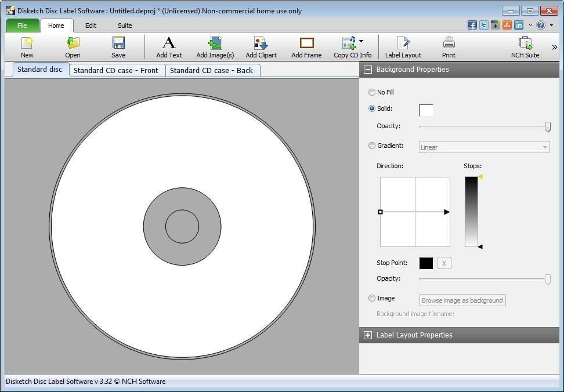Choose the Image background option
564x392 pixels.
372,298
